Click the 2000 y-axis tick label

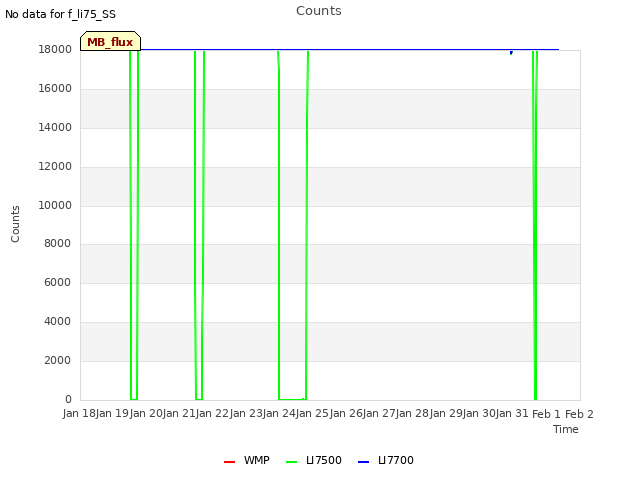pyautogui.click(x=58, y=360)
